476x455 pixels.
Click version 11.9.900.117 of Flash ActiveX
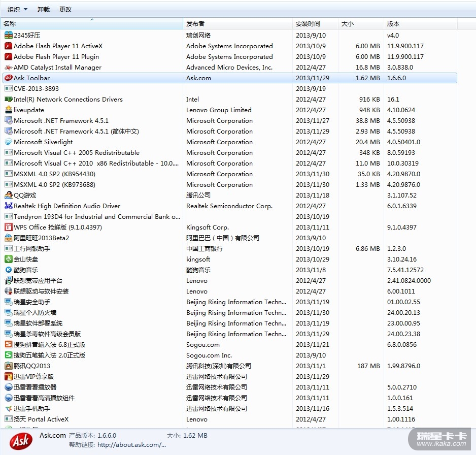(x=405, y=46)
